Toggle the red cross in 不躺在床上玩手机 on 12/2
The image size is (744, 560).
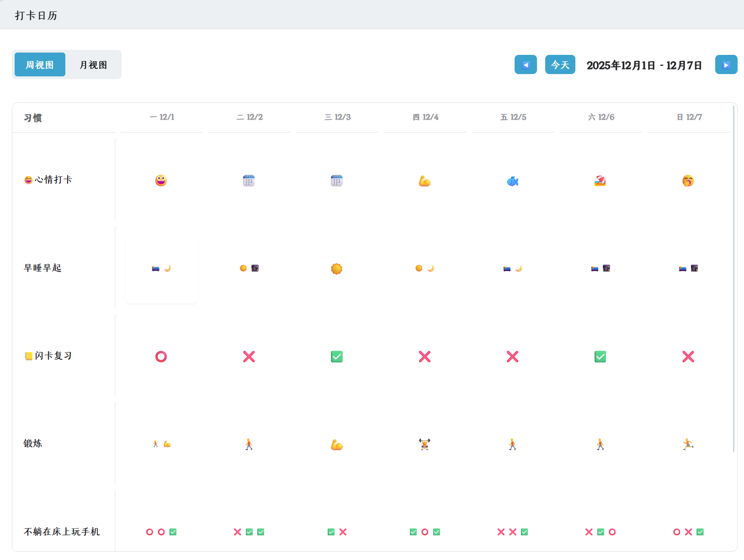tap(237, 532)
